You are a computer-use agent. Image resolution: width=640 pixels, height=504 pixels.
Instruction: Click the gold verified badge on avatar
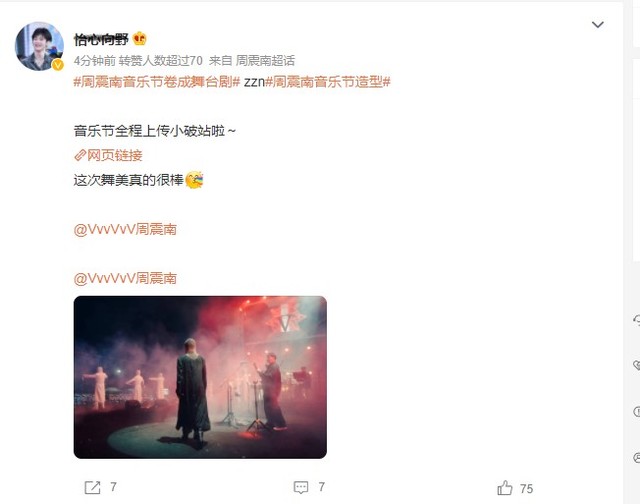(58, 64)
